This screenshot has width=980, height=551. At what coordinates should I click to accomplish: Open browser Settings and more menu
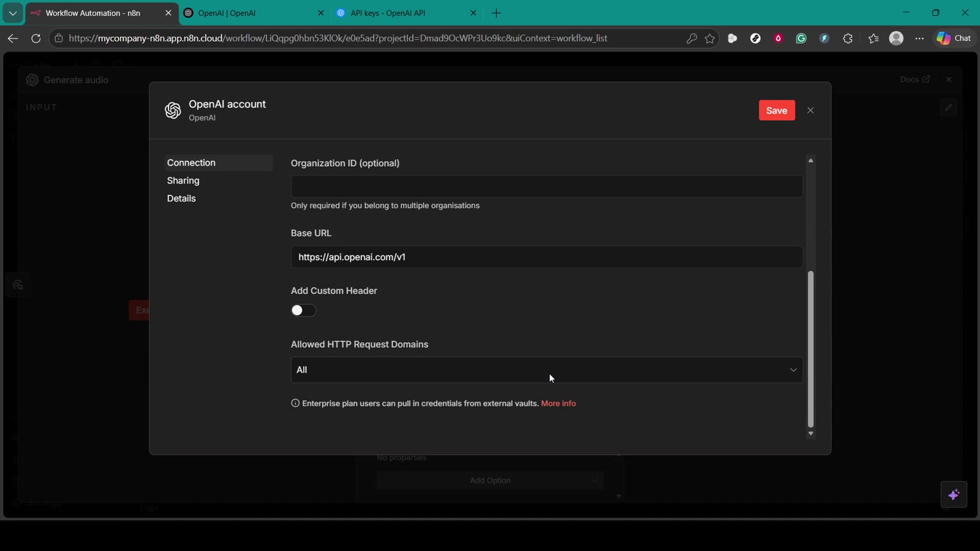click(919, 38)
